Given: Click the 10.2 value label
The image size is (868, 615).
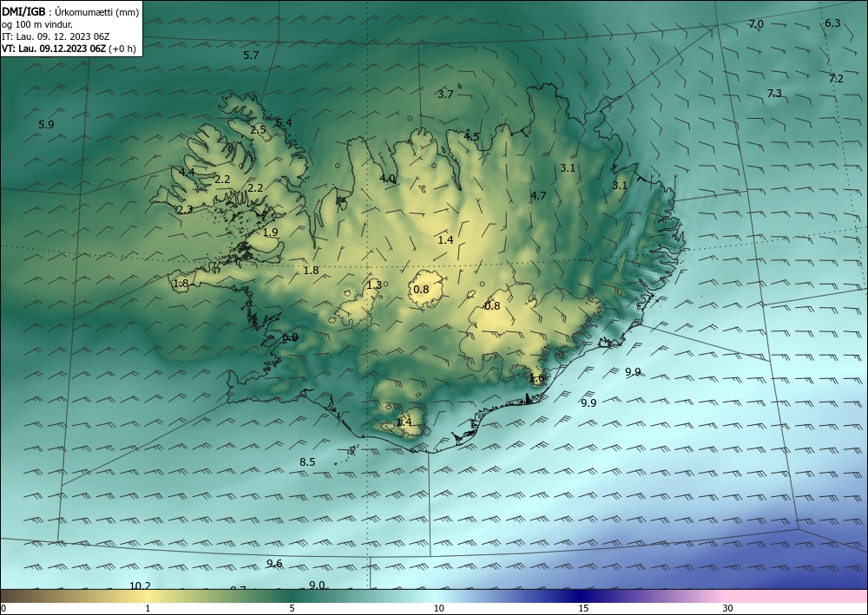Looking at the screenshot, I should (x=140, y=586).
